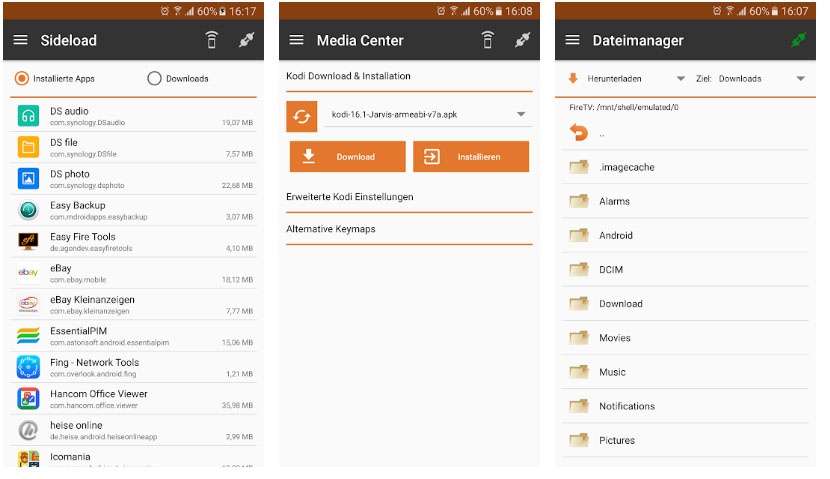This screenshot has width=830, height=479.
Task: Click the Installieren button
Action: 471,157
